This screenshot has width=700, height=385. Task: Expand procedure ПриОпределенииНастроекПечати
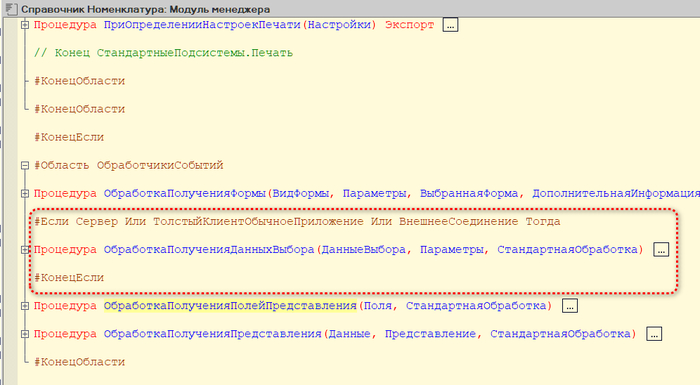point(25,25)
